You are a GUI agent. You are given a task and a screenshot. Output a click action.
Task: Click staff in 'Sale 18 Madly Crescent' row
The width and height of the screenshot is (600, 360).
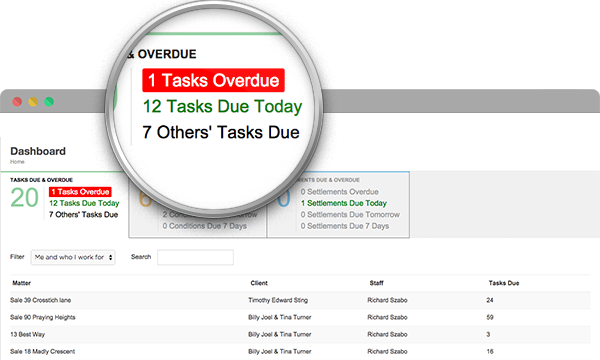[387, 352]
